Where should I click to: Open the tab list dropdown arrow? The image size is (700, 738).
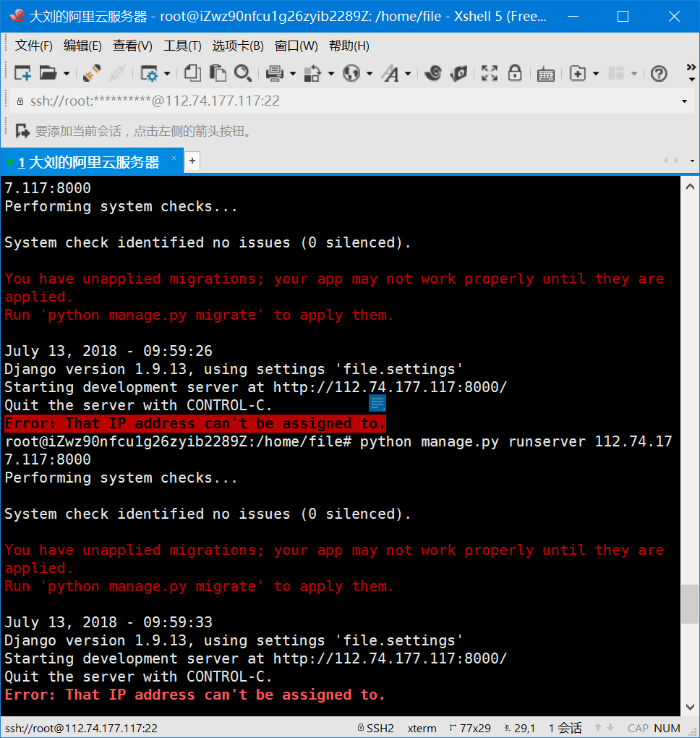tap(692, 161)
